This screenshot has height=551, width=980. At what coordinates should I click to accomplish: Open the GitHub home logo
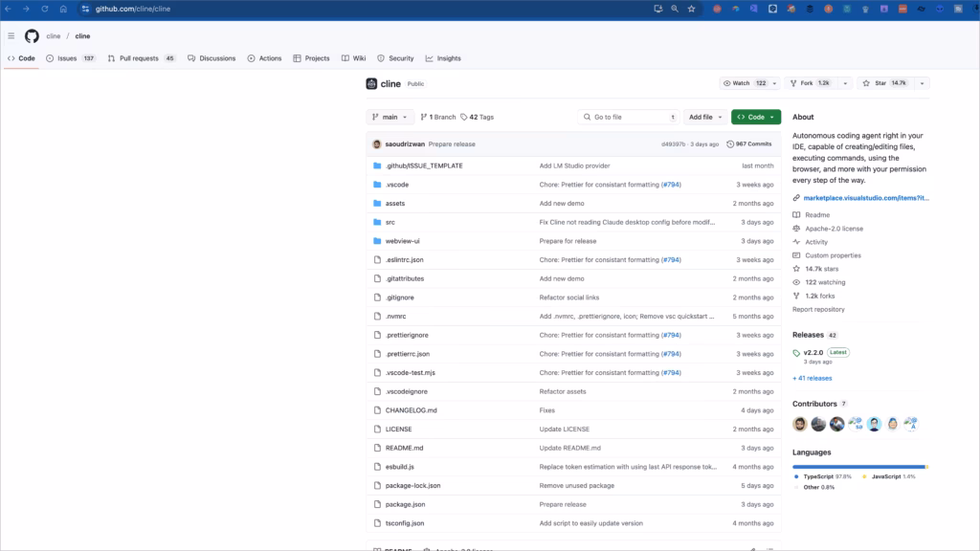[x=32, y=36]
